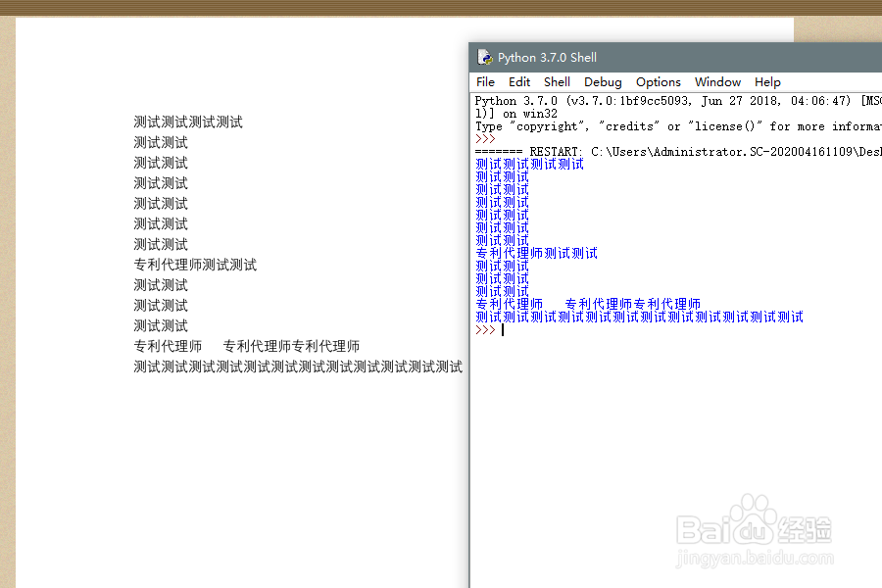Click the Python 3.7.0 Shell title text

(x=547, y=58)
